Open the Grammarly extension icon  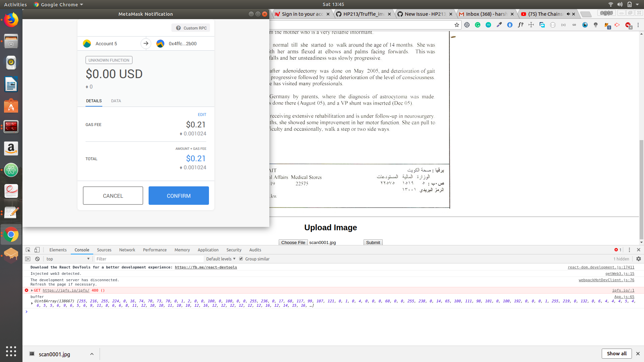point(478,25)
